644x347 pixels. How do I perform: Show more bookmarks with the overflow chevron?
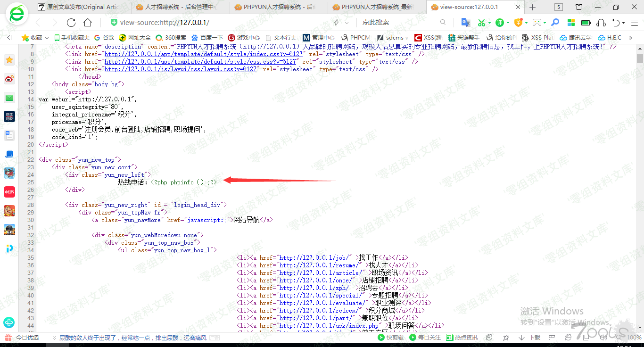pyautogui.click(x=630, y=38)
